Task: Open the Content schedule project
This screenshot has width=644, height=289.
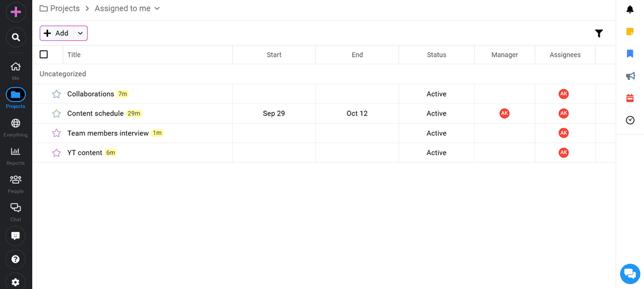Action: [x=95, y=114]
